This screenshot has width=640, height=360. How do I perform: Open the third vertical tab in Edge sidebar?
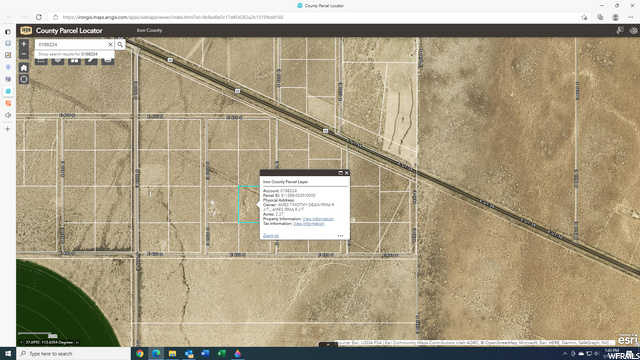click(8, 55)
